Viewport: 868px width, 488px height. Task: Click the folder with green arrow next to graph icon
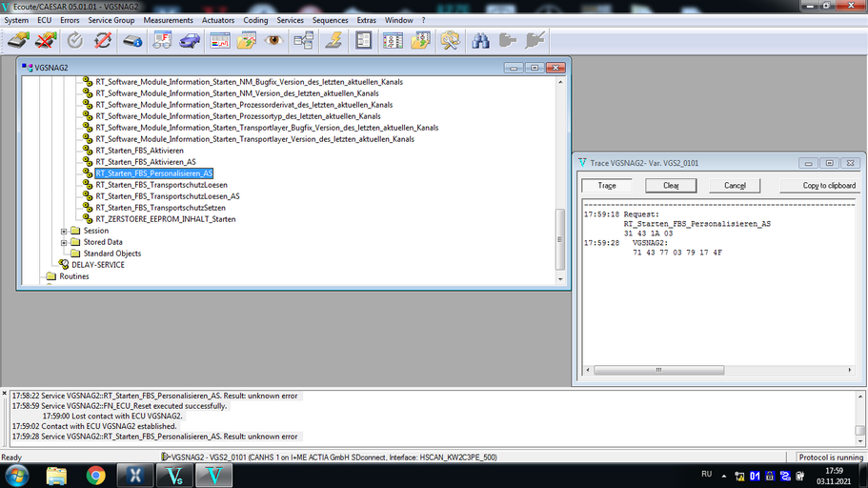tap(247, 41)
